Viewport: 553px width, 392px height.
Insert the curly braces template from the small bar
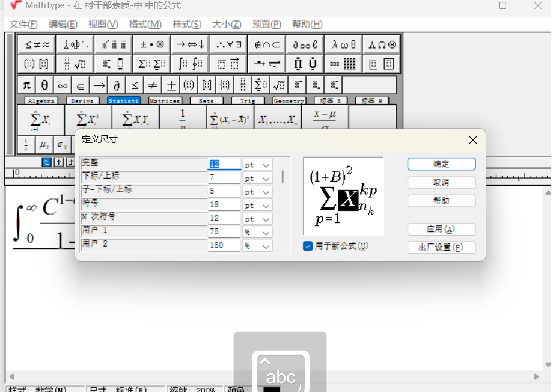pos(225,85)
